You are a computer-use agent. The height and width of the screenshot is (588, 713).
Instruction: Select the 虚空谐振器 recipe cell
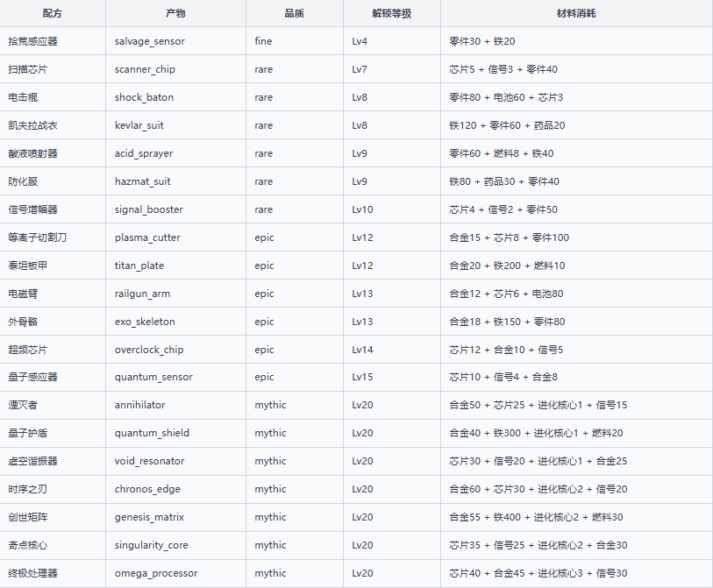pyautogui.click(x=53, y=461)
